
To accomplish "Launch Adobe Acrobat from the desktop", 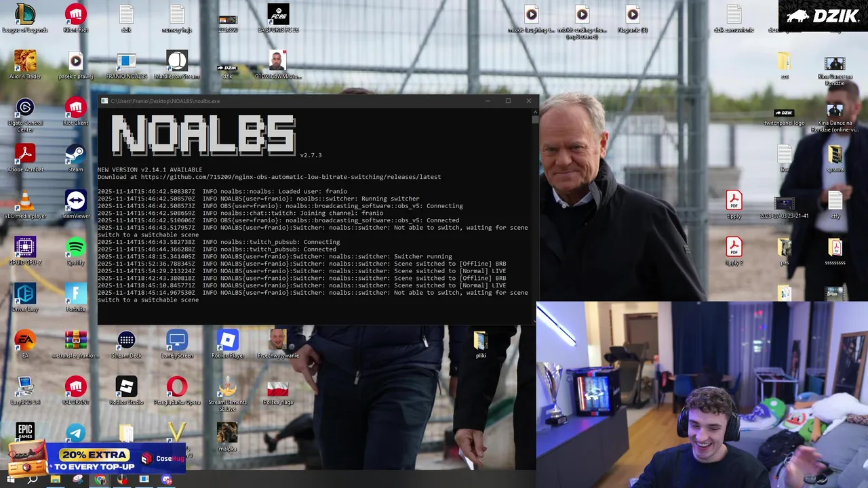I will (25, 158).
